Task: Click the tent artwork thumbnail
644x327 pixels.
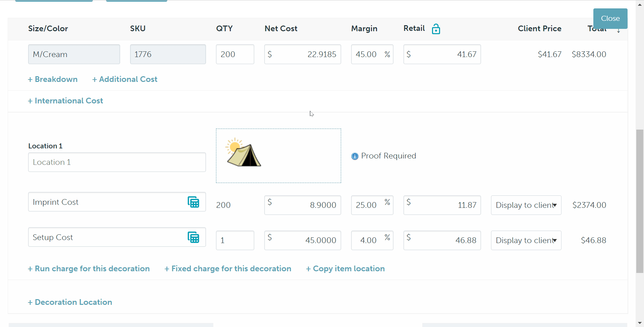Action: 244,153
